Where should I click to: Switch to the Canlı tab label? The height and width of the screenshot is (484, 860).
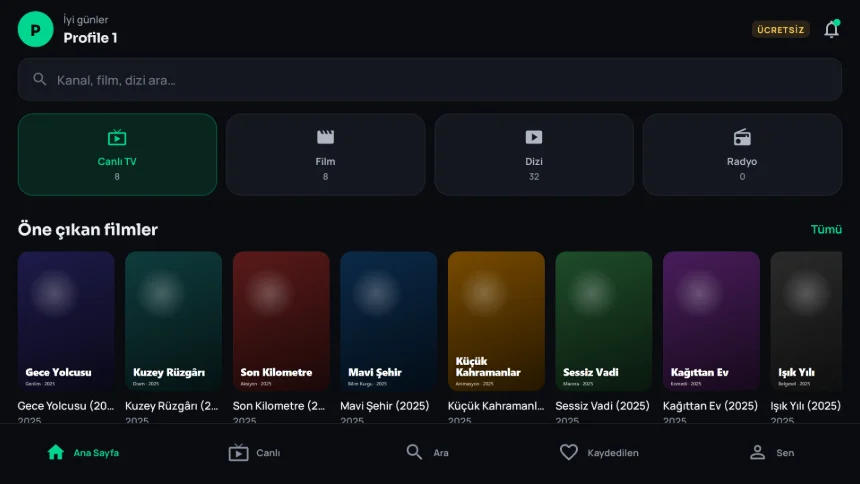pos(268,453)
